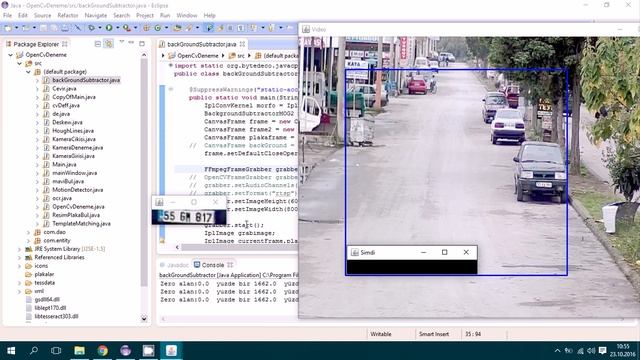Click the Print toolbar icon
The height and width of the screenshot is (360, 640).
click(65, 28)
